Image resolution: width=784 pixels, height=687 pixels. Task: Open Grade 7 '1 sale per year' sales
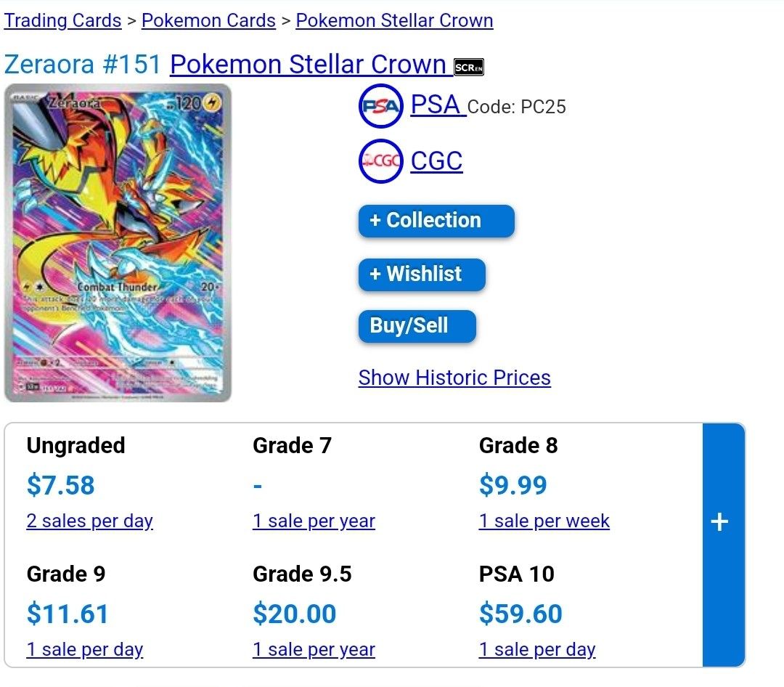click(x=314, y=521)
